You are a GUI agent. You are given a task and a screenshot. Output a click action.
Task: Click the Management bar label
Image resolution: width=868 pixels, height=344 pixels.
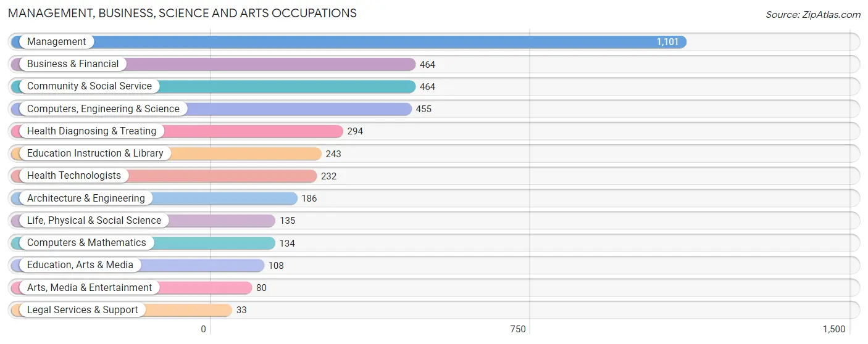(56, 42)
